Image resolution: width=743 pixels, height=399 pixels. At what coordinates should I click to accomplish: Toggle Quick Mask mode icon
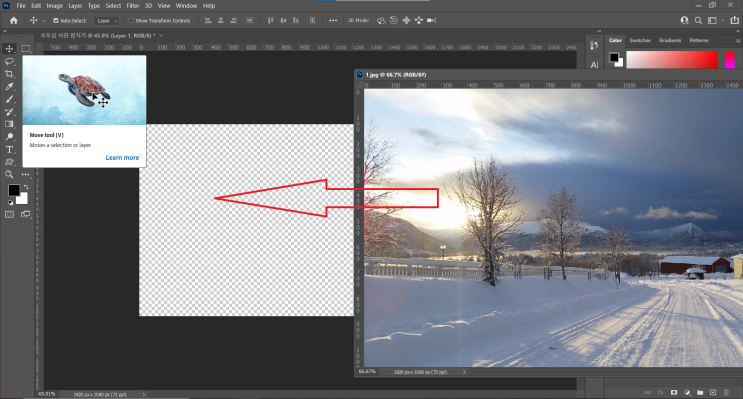[x=9, y=214]
